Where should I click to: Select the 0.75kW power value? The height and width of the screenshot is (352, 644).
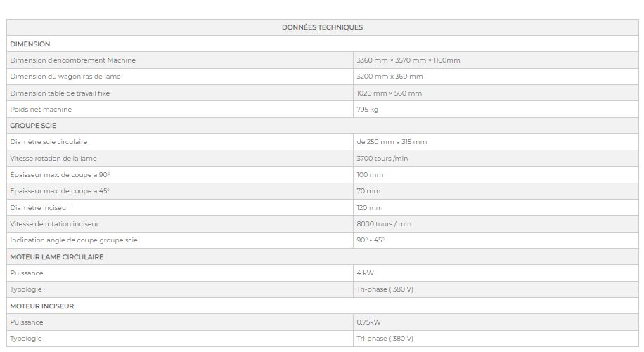coord(369,322)
